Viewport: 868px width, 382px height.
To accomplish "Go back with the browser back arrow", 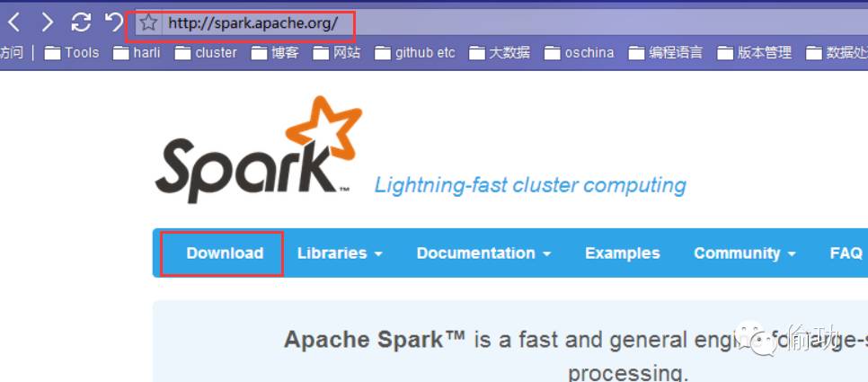I will click(x=13, y=22).
